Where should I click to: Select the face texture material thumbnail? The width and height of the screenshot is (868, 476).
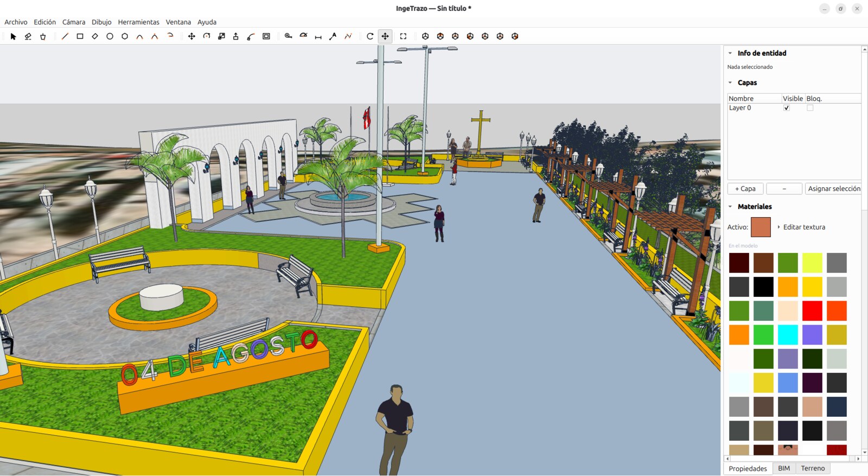(788, 450)
